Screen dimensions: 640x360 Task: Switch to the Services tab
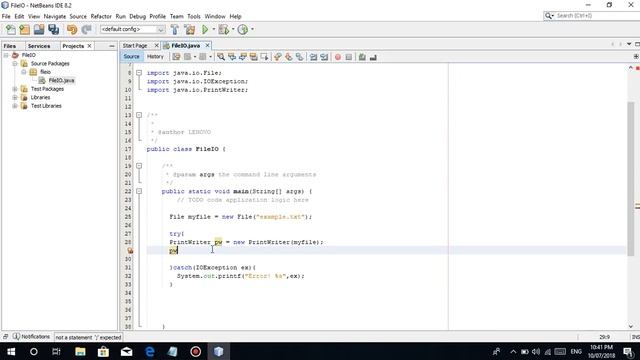click(39, 46)
